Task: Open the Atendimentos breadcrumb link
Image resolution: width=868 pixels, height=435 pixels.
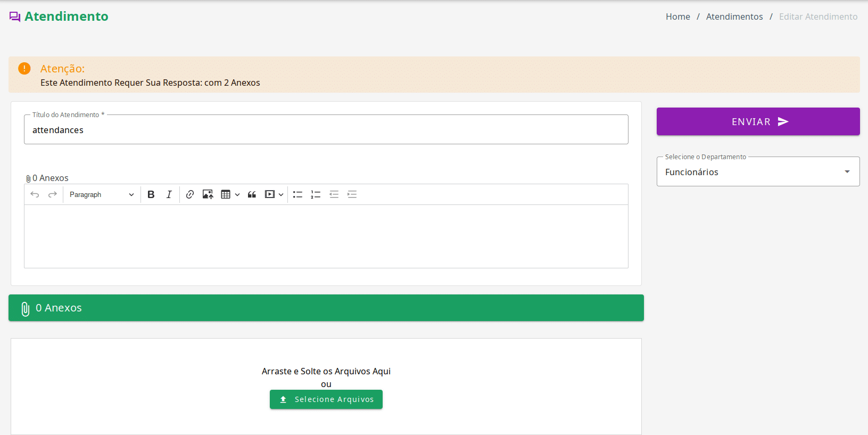Action: coord(734,17)
